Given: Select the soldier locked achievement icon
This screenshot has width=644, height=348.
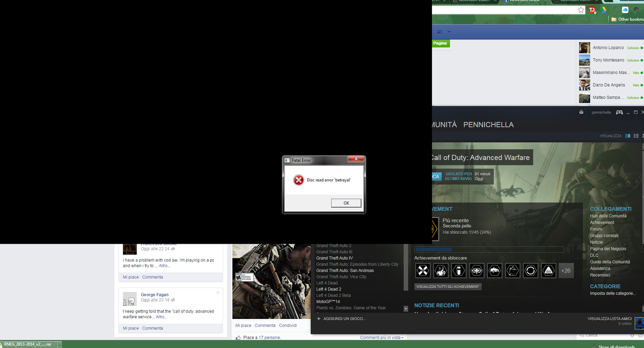Looking at the screenshot, I should [513, 271].
